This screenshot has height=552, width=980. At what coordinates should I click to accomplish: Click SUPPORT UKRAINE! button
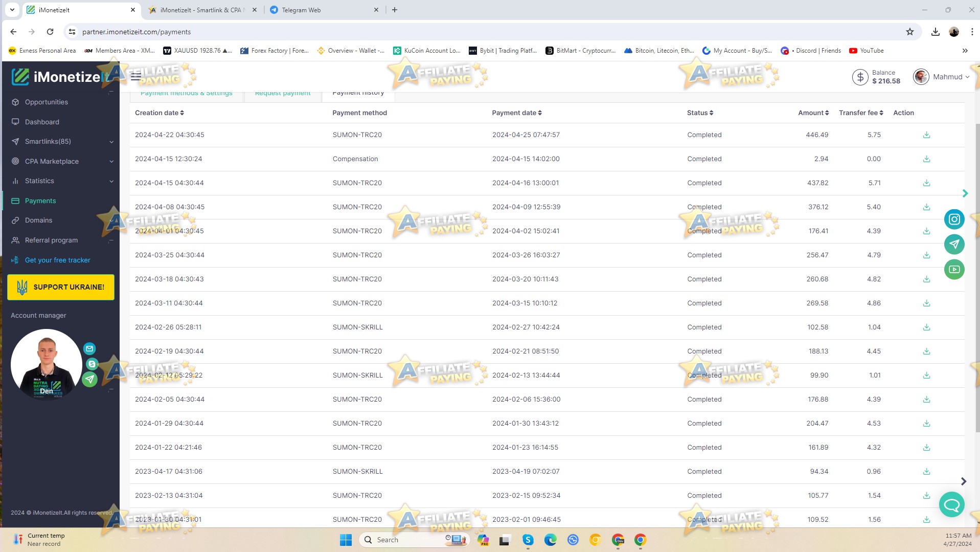coord(61,288)
